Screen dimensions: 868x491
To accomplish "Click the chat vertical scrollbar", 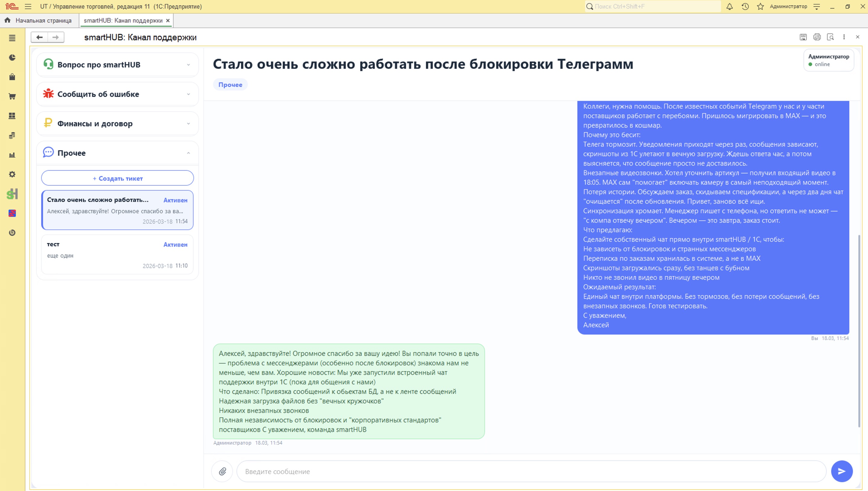I will [859, 331].
